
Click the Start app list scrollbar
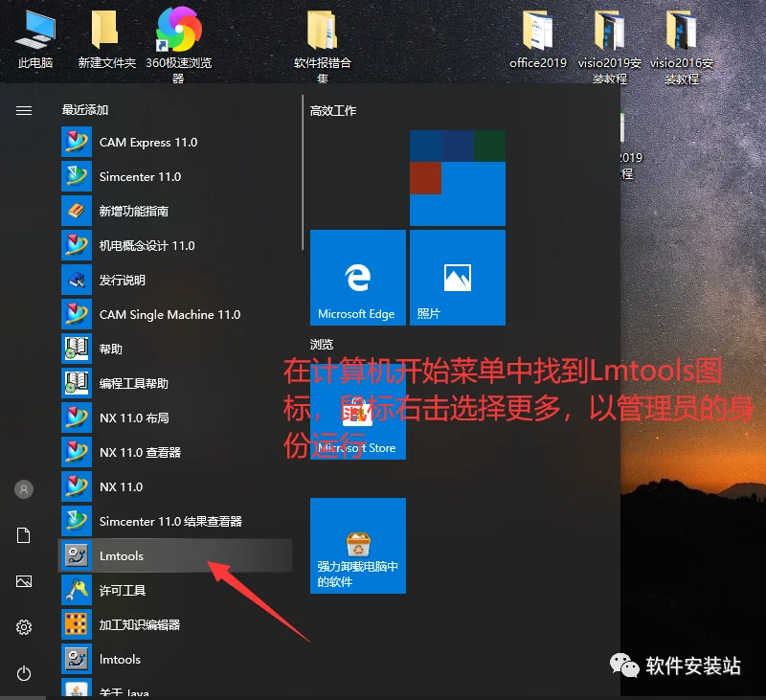(x=303, y=172)
